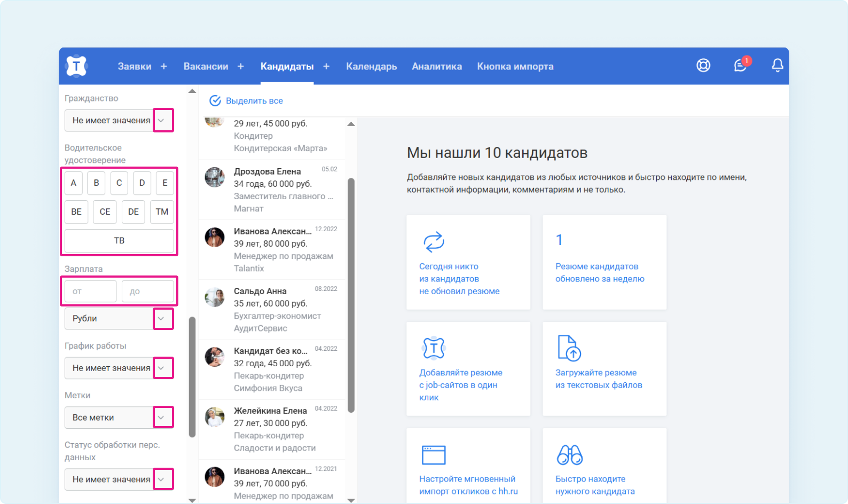Open the Рубли currency dropdown

point(162,319)
